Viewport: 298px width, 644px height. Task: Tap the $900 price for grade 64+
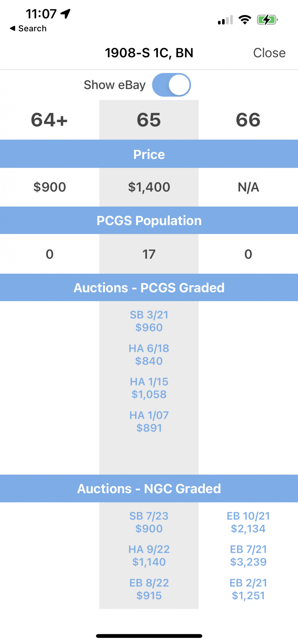coord(49,187)
